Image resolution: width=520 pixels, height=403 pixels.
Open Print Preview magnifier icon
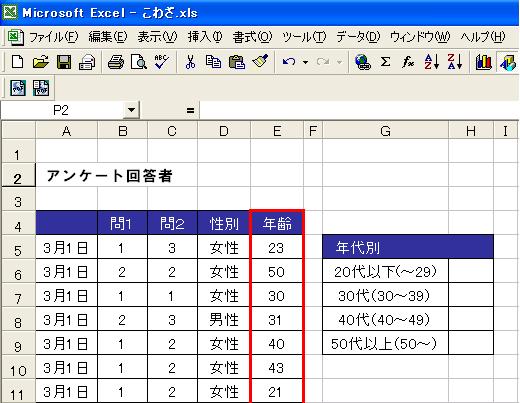[x=139, y=62]
